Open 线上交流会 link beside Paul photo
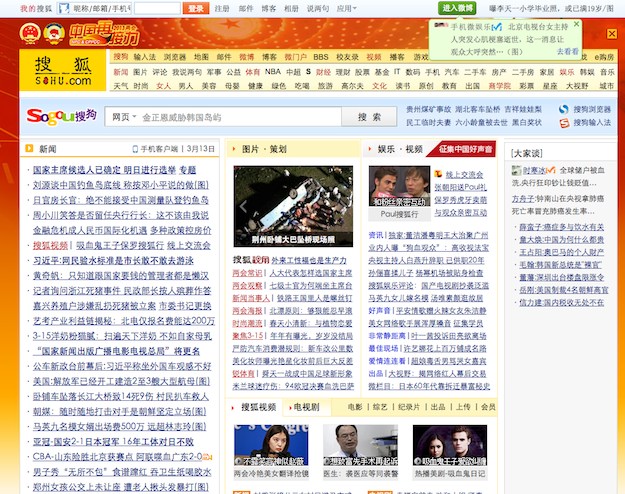625x494 pixels. (464, 175)
